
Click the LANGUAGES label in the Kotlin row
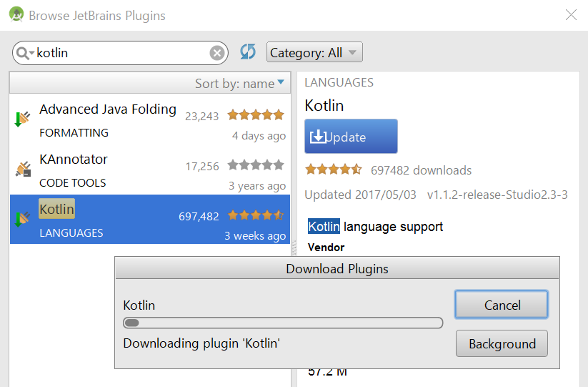coord(71,232)
